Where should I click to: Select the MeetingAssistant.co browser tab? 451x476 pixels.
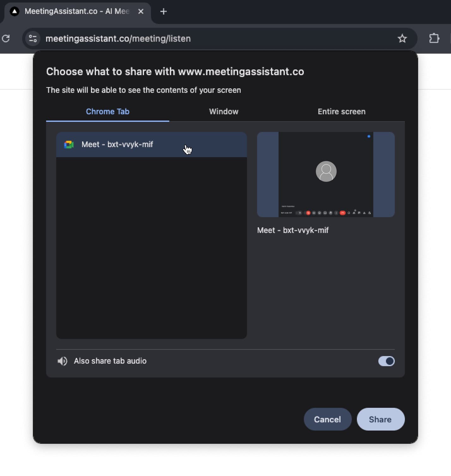click(x=77, y=12)
